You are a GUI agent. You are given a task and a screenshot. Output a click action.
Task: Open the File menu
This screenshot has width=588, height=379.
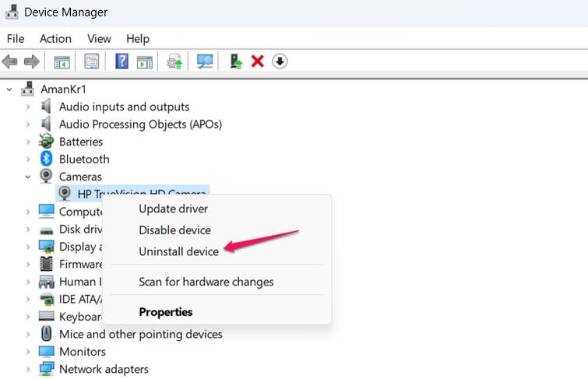tap(16, 39)
